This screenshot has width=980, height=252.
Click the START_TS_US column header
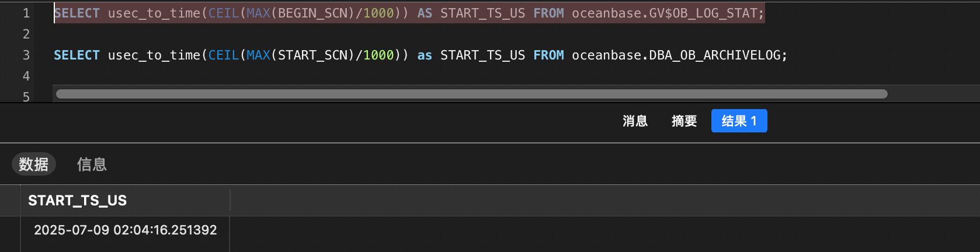point(126,201)
